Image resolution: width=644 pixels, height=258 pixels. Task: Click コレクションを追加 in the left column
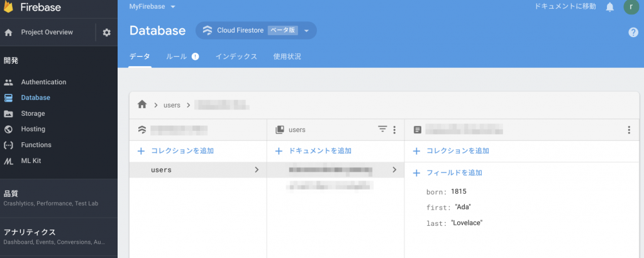pyautogui.click(x=182, y=151)
